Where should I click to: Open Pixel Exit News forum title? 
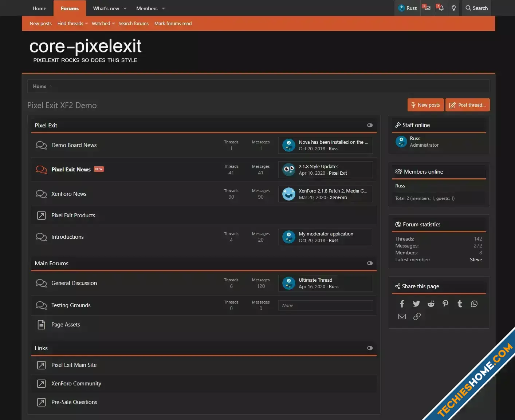(71, 170)
